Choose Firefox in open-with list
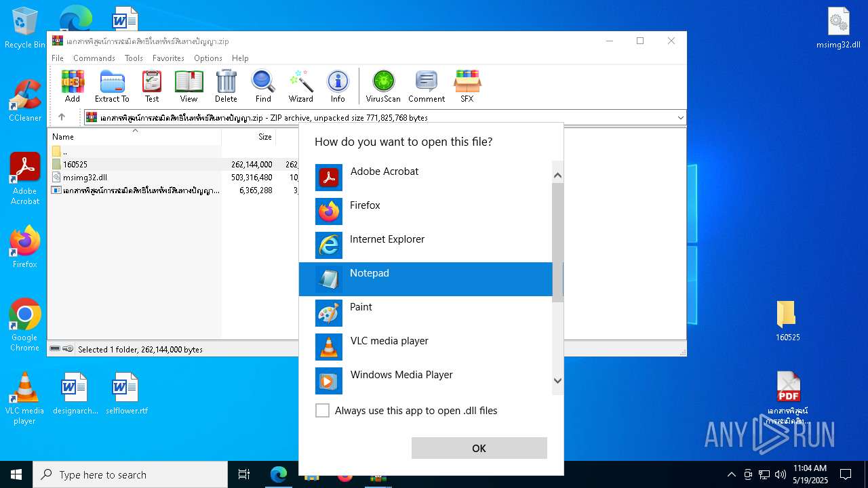 coord(426,211)
